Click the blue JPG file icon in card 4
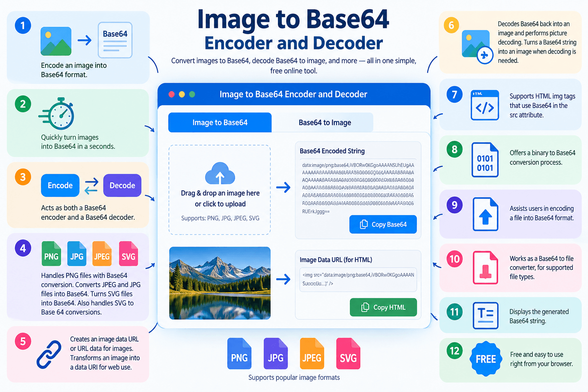 click(77, 253)
